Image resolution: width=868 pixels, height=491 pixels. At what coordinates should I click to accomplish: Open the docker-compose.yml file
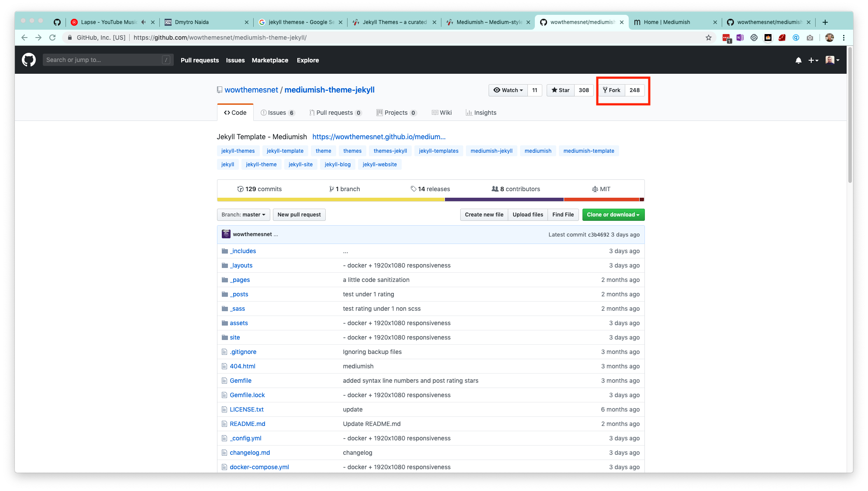(x=259, y=467)
